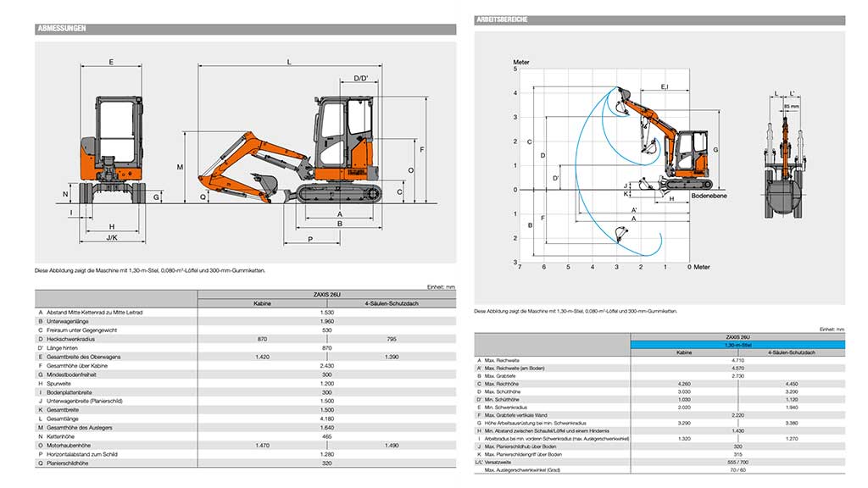Select the front-view excavator drawing under ABMESSUNGEN
The height and width of the screenshot is (488, 868).
[x=111, y=151]
